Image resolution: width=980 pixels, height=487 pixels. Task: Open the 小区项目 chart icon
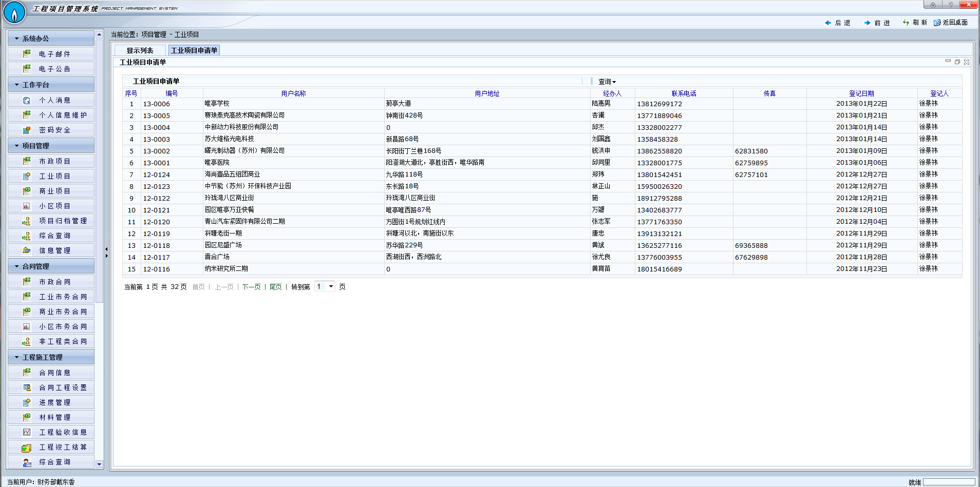tap(27, 206)
